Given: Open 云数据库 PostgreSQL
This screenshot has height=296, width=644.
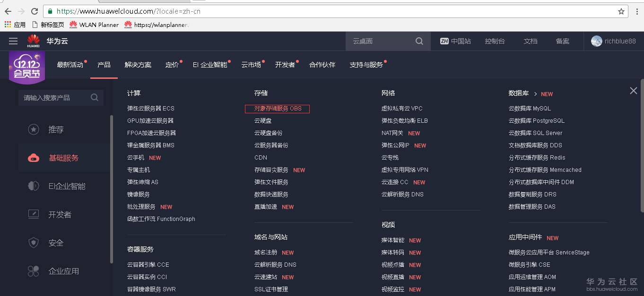Looking at the screenshot, I should point(537,120).
